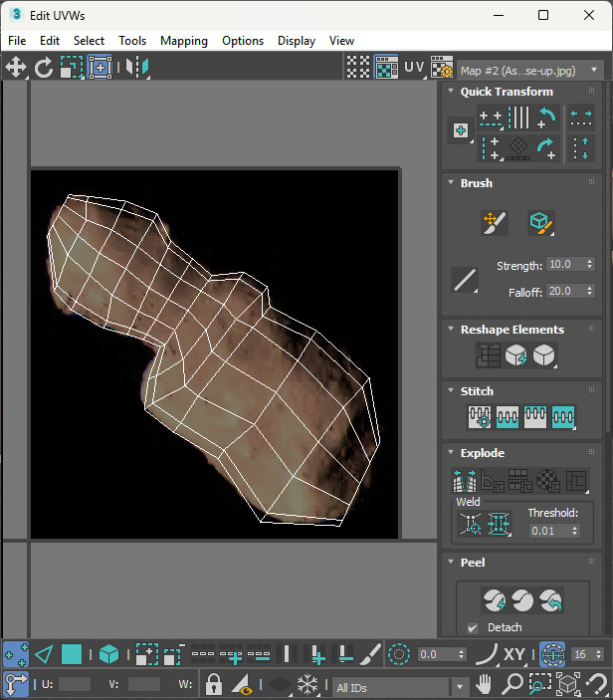The width and height of the screenshot is (613, 700).
Task: Click Stitch to Target icon
Action: 480,417
